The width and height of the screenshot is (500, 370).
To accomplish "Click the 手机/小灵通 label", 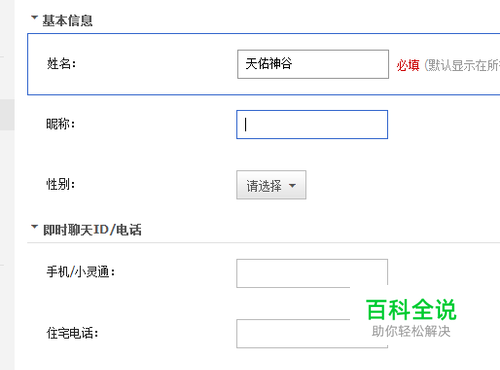I will click(x=81, y=272).
